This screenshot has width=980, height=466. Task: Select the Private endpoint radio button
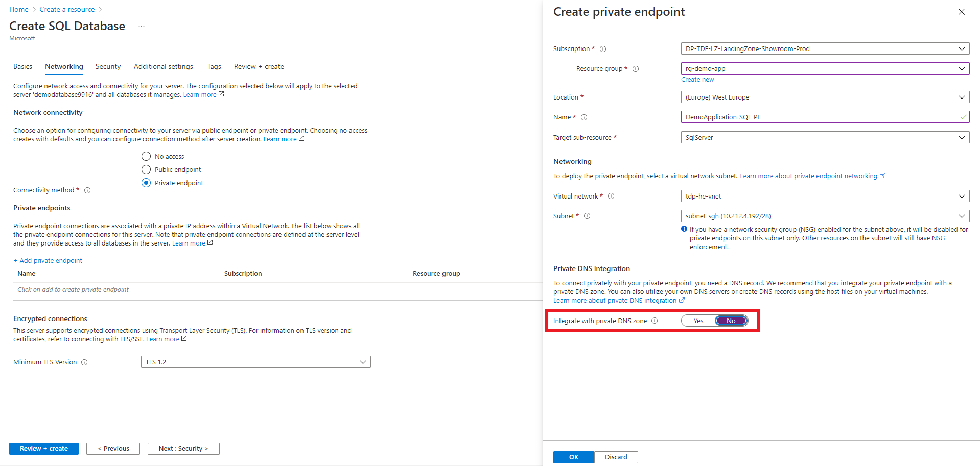click(x=146, y=183)
